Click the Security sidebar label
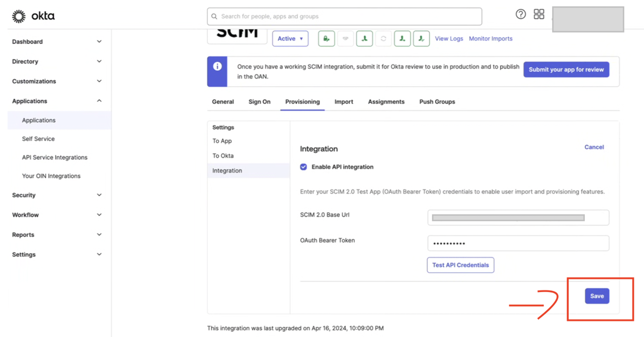The image size is (644, 337). tap(24, 195)
